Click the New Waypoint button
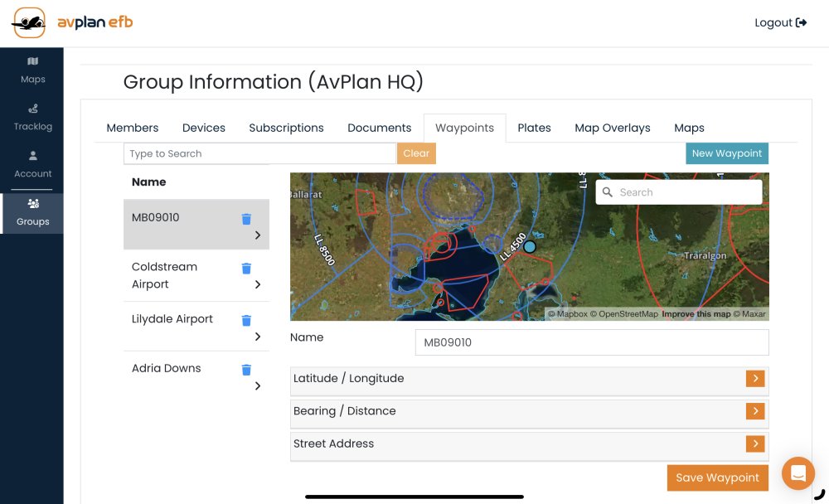Viewport: 829px width, 504px height. 727,153
